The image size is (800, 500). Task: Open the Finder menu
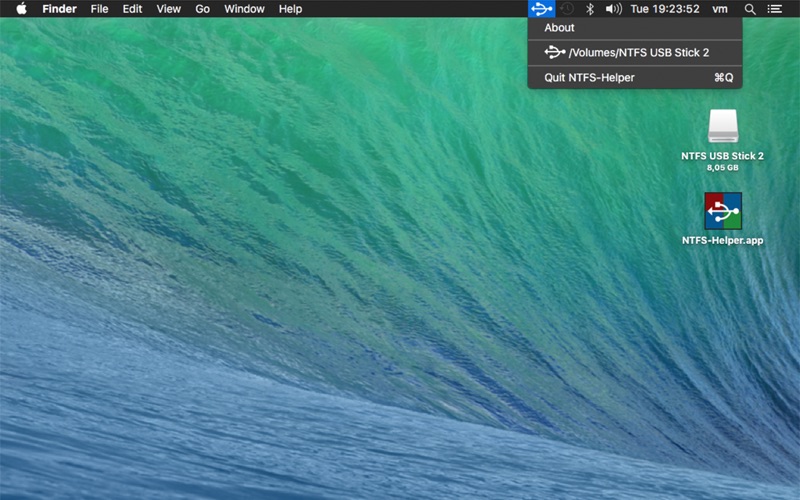pos(59,9)
